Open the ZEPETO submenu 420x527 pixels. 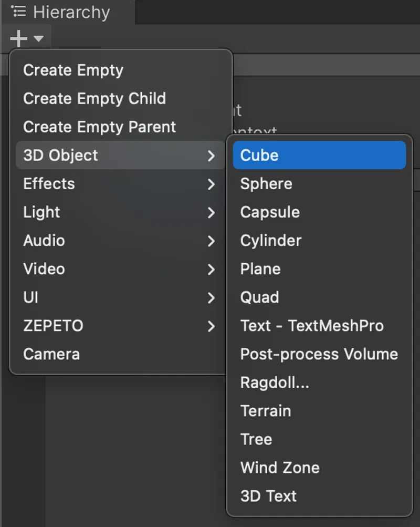[52, 325]
